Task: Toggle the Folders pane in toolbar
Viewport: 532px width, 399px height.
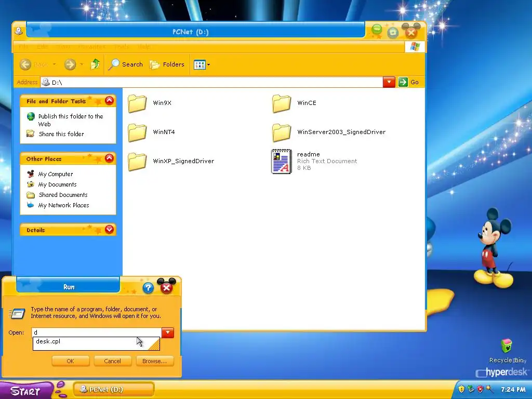Action: [x=167, y=64]
